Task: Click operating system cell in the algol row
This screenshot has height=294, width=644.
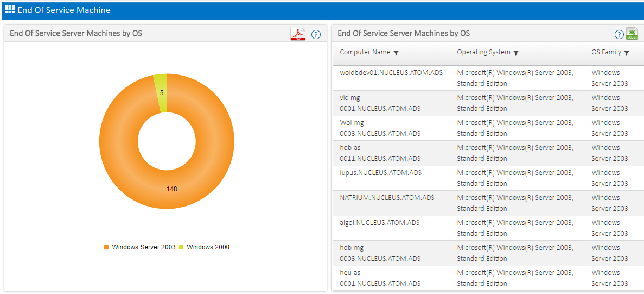Action: point(515,228)
